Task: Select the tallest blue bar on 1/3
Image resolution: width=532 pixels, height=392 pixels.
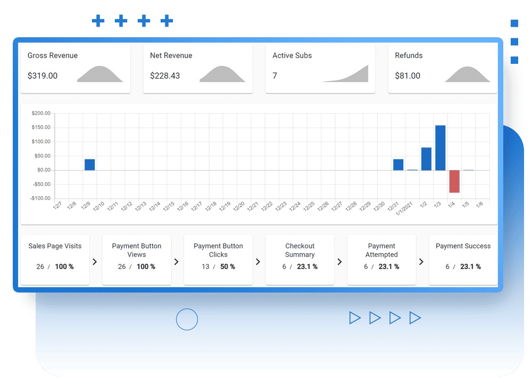Action: tap(440, 148)
